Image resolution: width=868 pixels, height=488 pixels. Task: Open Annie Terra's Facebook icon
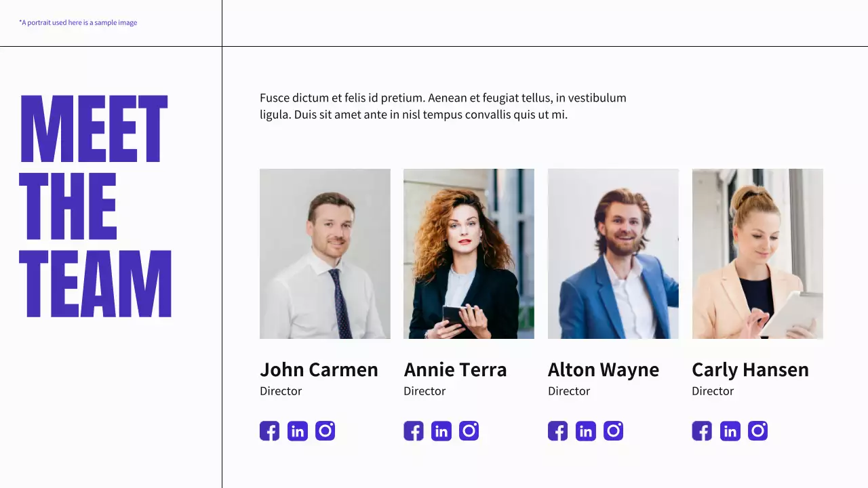414,431
